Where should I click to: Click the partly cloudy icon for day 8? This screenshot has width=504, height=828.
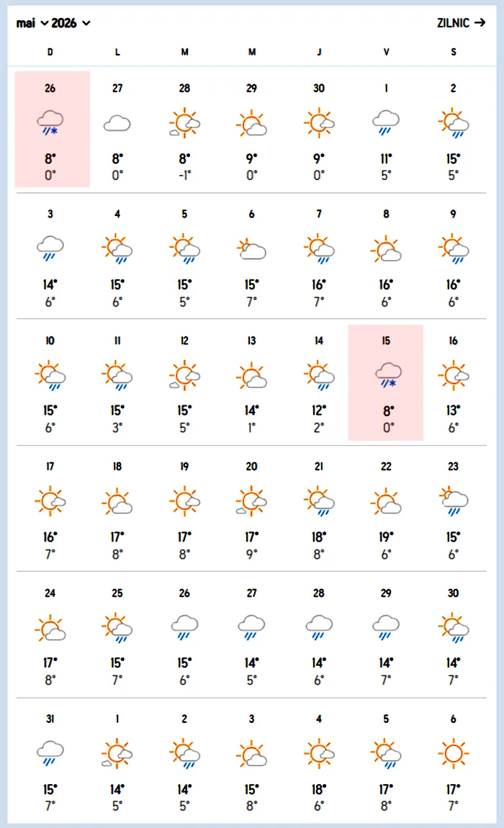[x=386, y=249]
